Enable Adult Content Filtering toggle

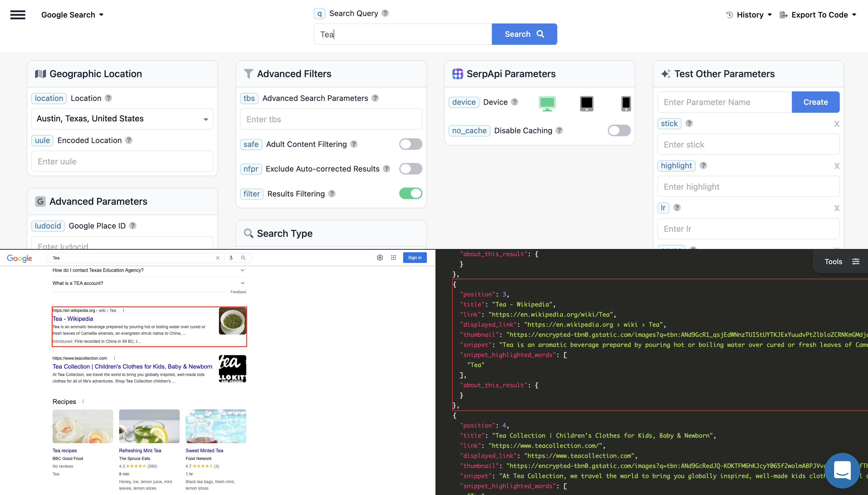click(x=410, y=144)
